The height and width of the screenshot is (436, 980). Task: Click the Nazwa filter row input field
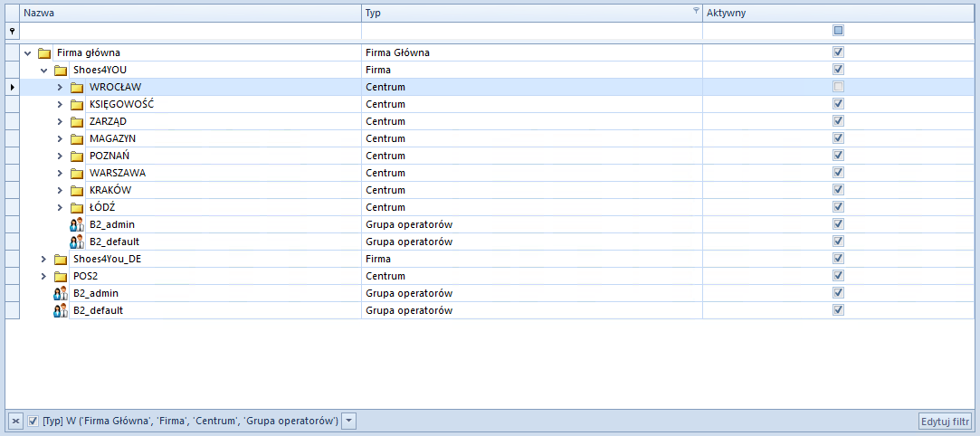click(x=191, y=30)
